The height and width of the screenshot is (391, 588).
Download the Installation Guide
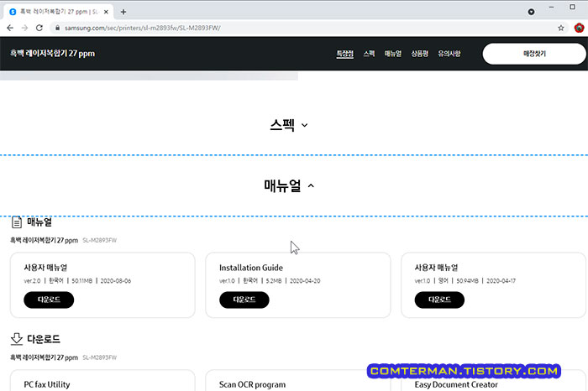pos(244,300)
